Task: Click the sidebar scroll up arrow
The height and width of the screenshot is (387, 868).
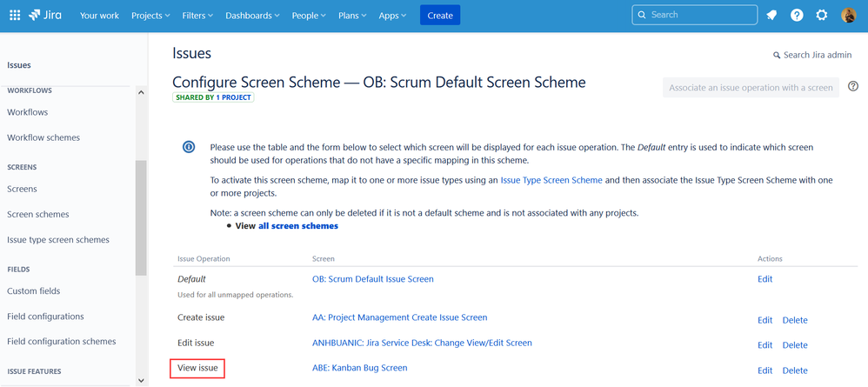Action: point(141,92)
